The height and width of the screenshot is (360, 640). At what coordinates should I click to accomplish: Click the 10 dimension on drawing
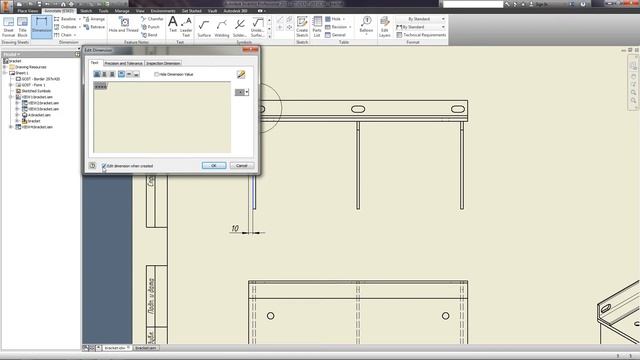point(235,228)
